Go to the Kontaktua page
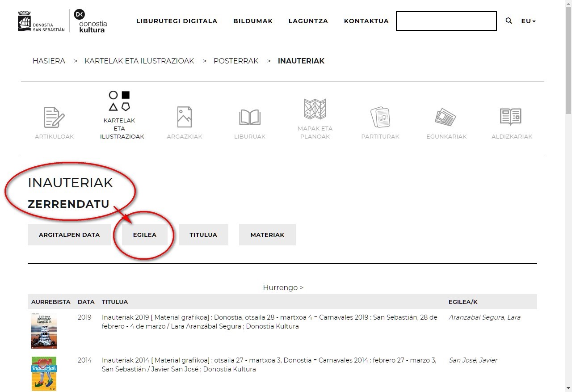 click(x=366, y=21)
